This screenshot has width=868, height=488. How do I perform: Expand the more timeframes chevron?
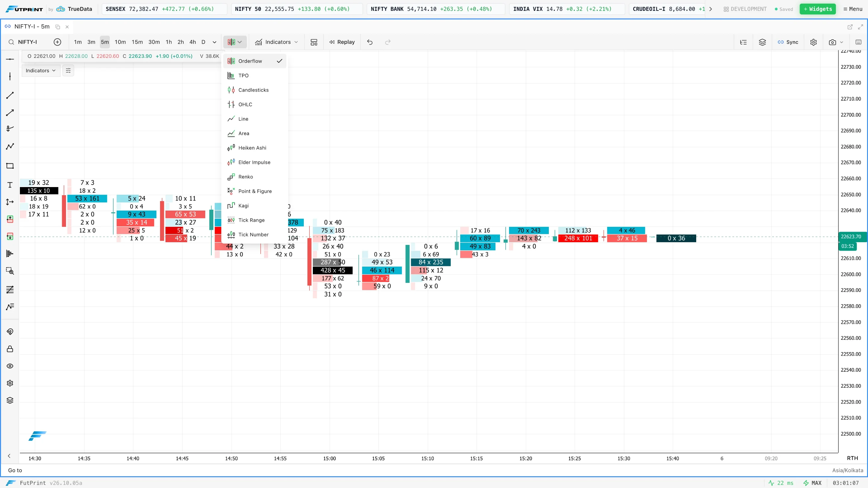(x=214, y=42)
